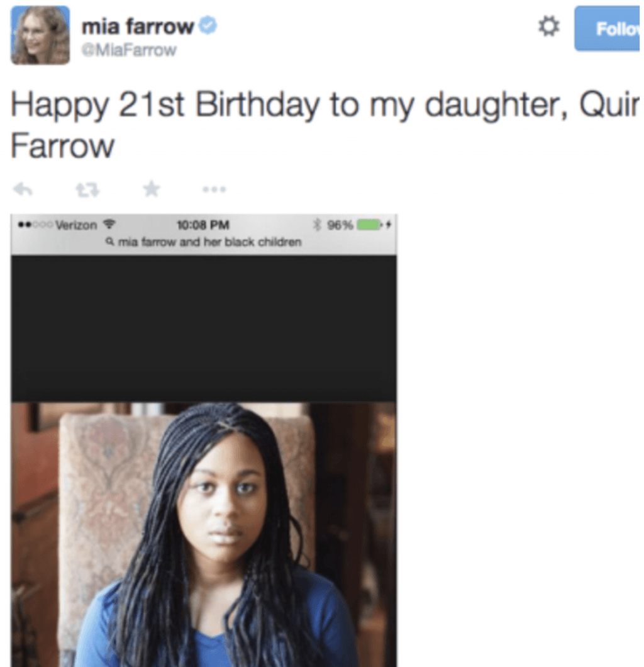Open mia farrow's profile picture

pos(40,35)
